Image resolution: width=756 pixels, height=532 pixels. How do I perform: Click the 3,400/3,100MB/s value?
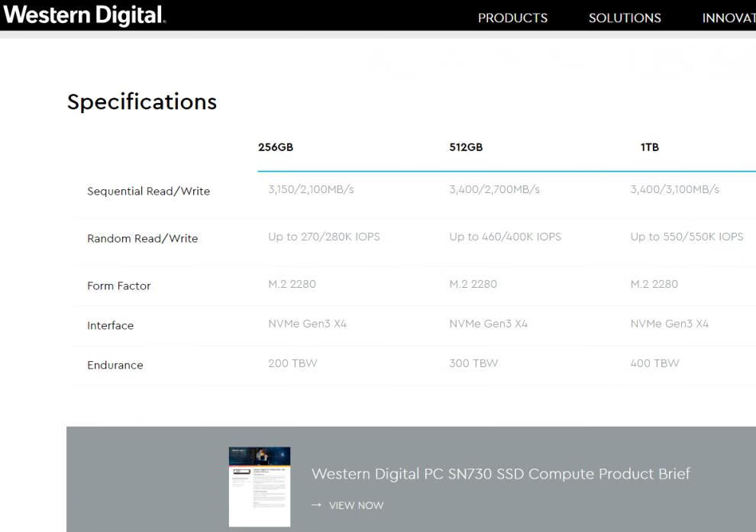tap(674, 189)
